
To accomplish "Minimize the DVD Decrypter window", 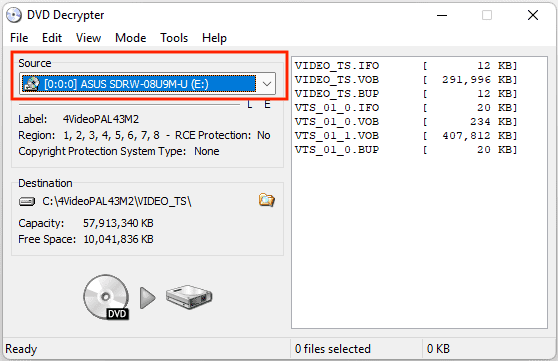I will (442, 15).
